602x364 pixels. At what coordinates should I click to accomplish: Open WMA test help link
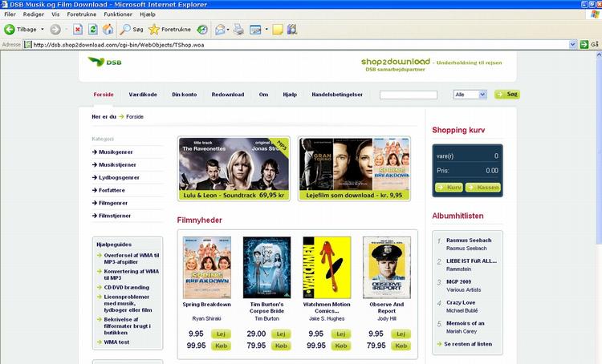coord(116,342)
